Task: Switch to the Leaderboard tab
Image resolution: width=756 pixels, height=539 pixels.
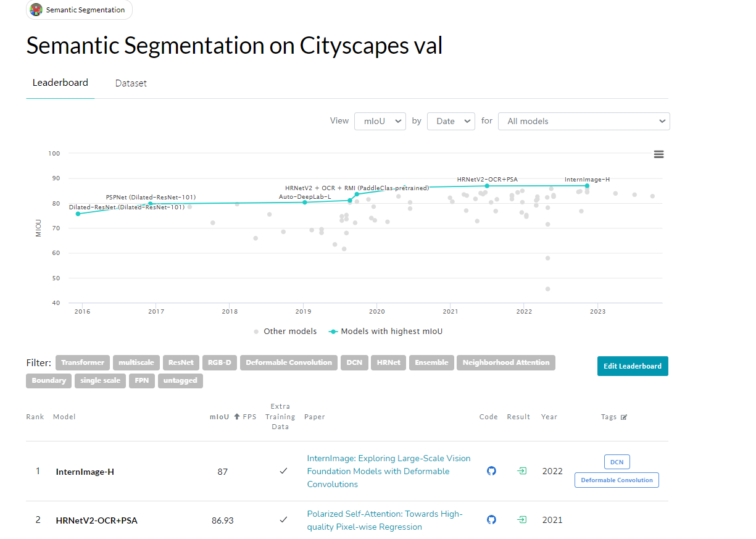Action: (x=60, y=83)
